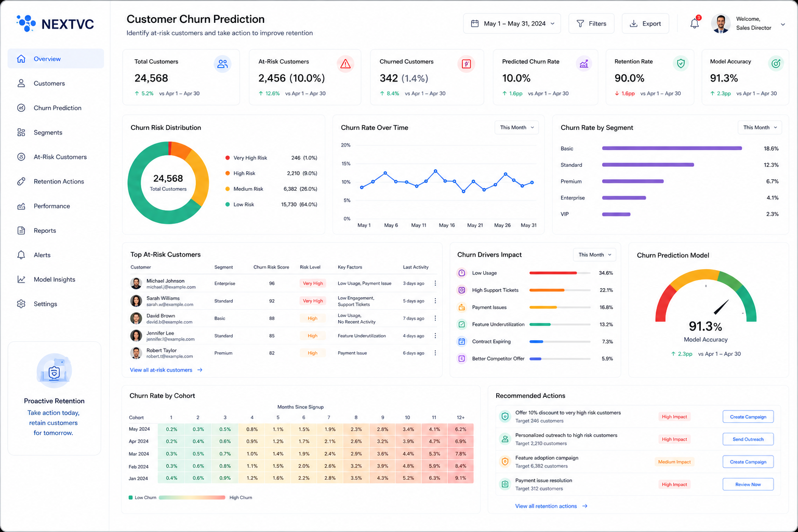
Task: Click the Very High badge for Sarah Williams
Action: tap(313, 301)
